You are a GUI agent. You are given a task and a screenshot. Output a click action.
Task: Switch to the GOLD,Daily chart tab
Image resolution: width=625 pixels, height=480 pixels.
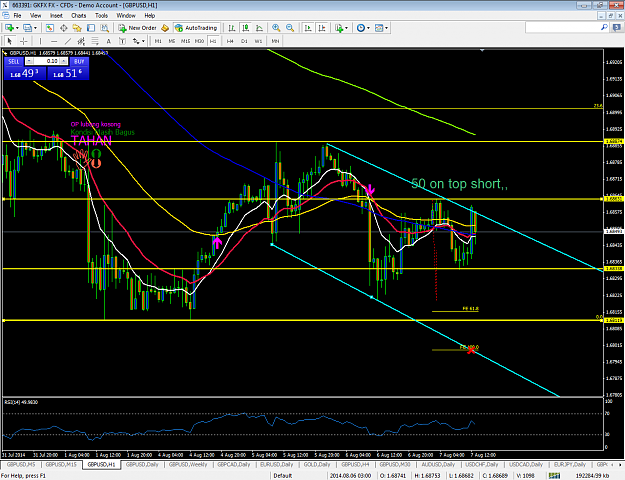(x=317, y=464)
